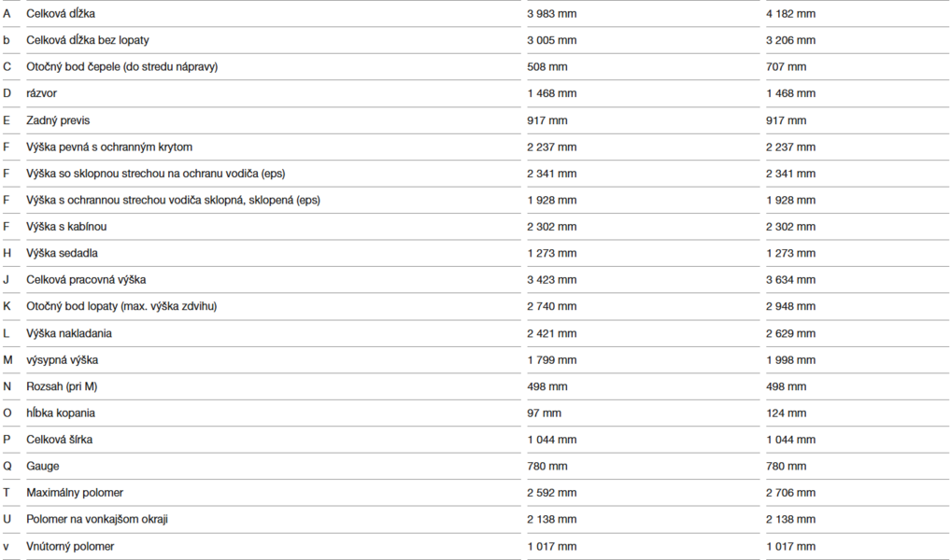
Task: Select the 'Celková dĺžka' row label
Action: click(61, 13)
